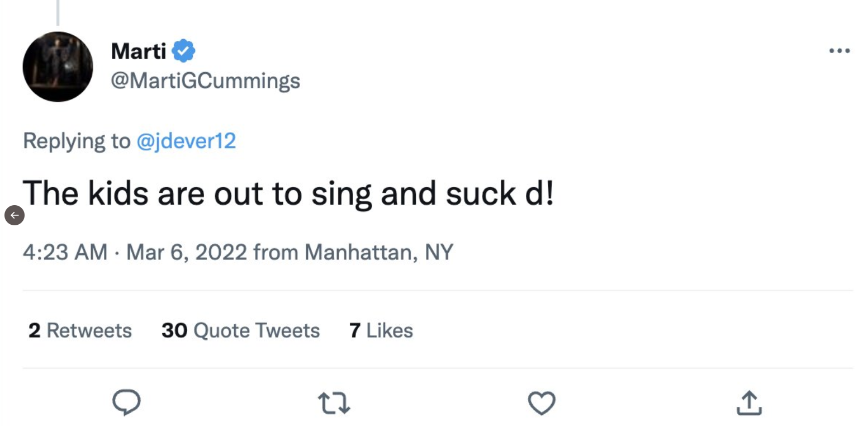Image resolution: width=868 pixels, height=426 pixels.
Task: Open the three-dot more options menu
Action: 839,51
